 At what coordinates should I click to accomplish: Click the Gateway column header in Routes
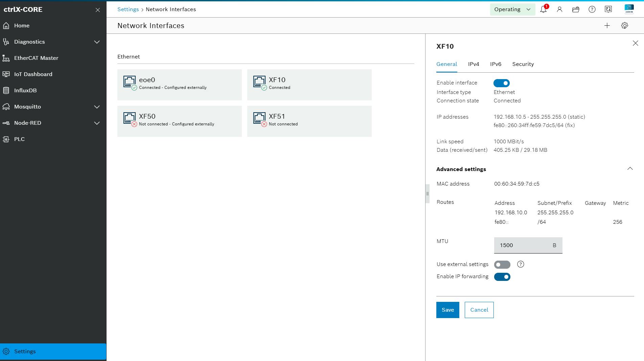point(595,203)
